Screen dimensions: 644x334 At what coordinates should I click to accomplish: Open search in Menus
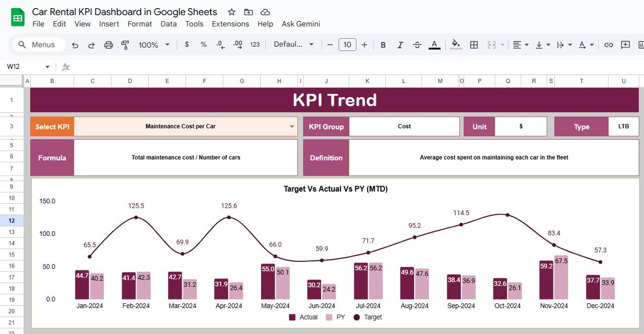coord(38,45)
